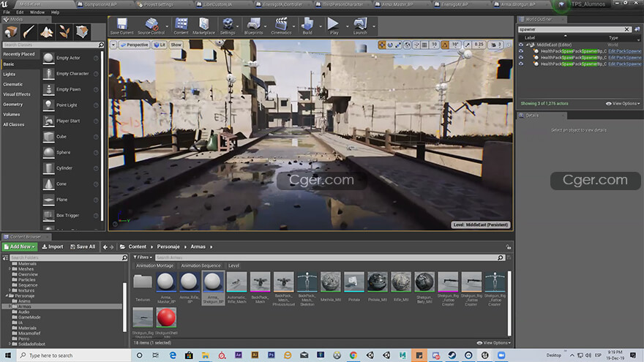Toggle grid snapping in viewport
The height and width of the screenshot is (362, 644).
point(424,45)
